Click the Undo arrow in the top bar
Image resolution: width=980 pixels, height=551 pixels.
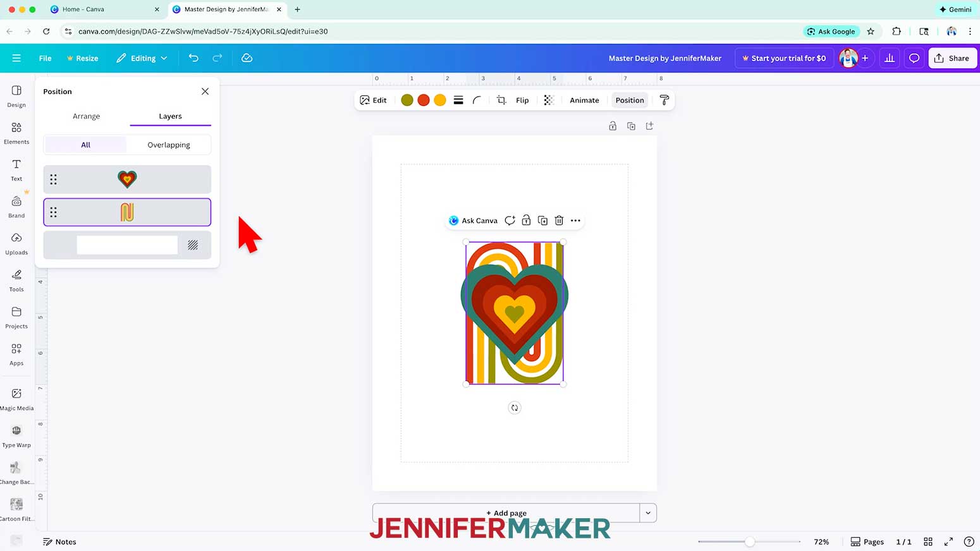pos(193,58)
